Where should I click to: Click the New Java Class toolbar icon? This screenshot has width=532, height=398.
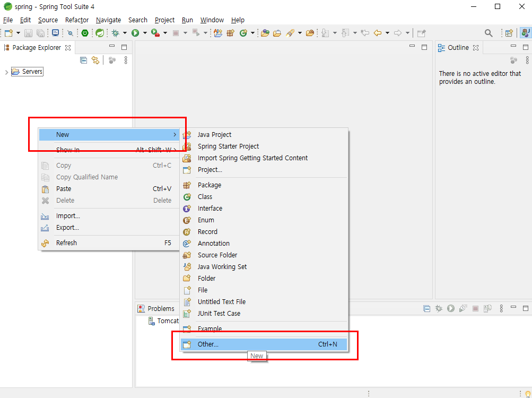tap(243, 33)
